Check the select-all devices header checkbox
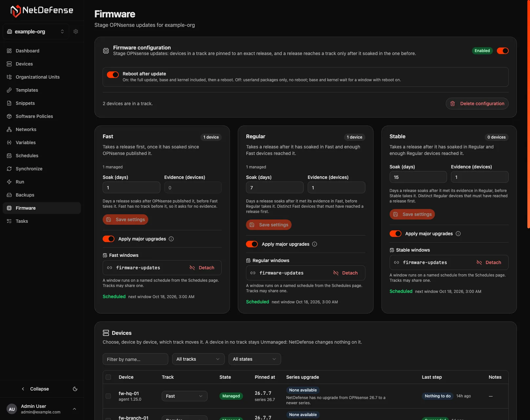Screen dimensions: 530x420 108,377
